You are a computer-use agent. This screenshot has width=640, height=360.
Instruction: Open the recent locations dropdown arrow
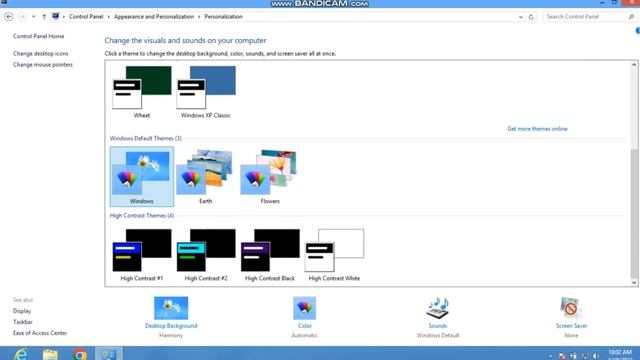(33, 17)
